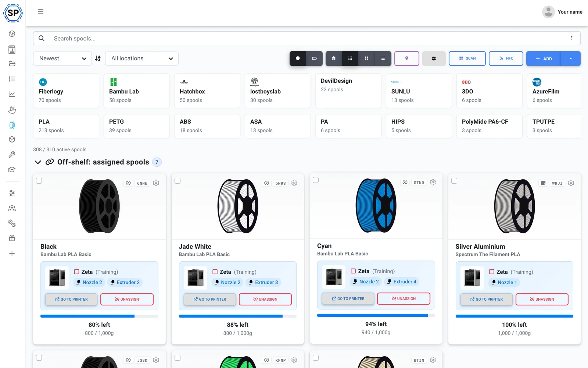The image size is (588, 368).
Task: Open the gift icon in sidebar
Action: (x=12, y=238)
